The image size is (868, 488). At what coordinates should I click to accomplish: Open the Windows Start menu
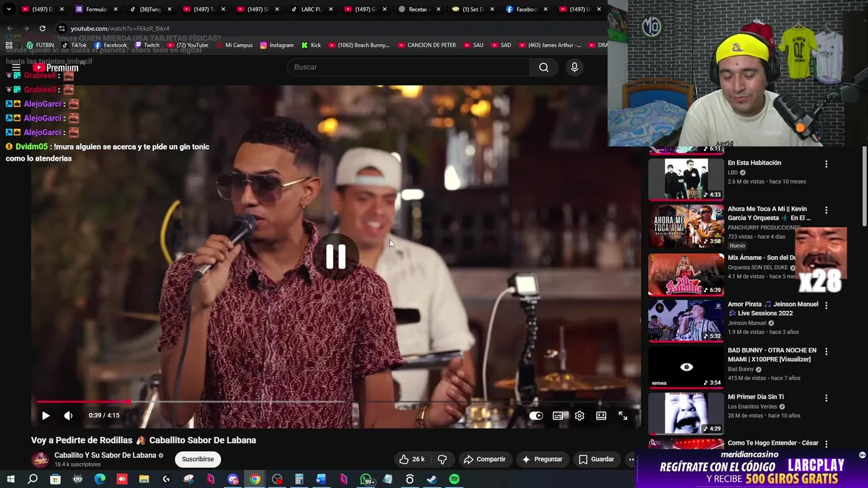point(10,479)
